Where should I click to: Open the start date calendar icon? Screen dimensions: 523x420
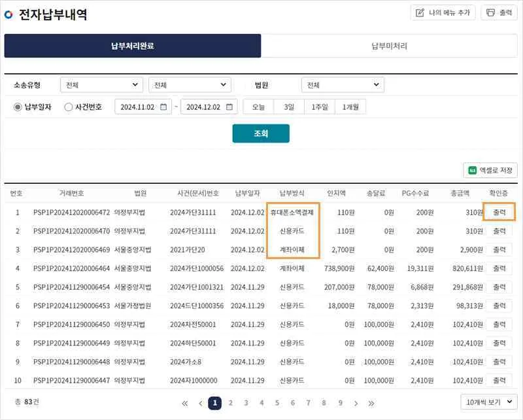[x=163, y=107]
